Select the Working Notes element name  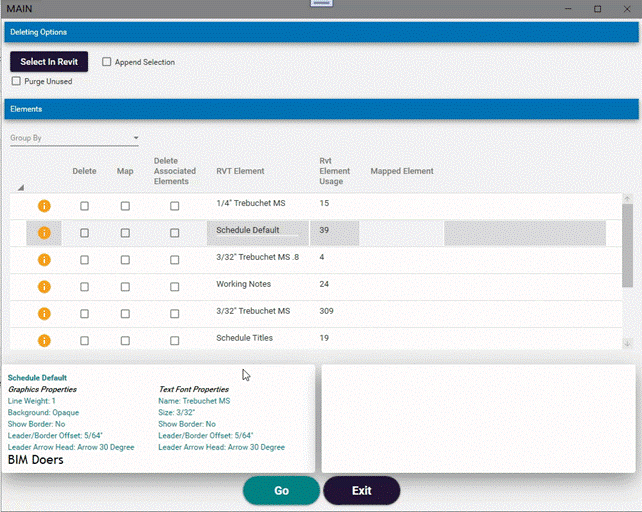coord(244,284)
